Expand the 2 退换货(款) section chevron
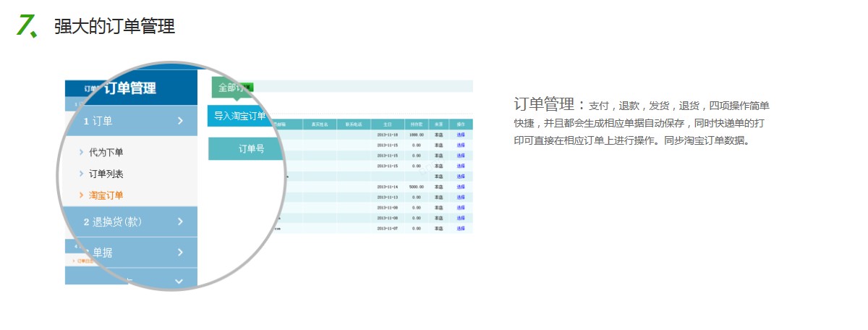The image size is (868, 330). coord(180,222)
